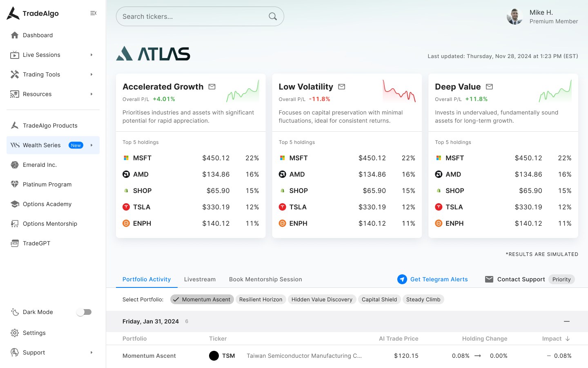Click the Get Telegram Alerts link
Image resolution: width=588 pixels, height=368 pixels.
[x=439, y=279]
